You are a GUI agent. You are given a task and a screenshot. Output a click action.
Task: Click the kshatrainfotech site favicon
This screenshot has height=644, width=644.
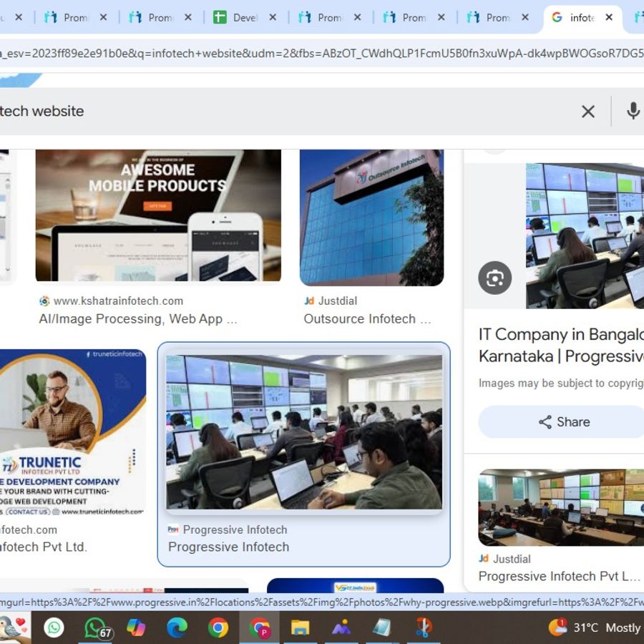click(x=44, y=301)
